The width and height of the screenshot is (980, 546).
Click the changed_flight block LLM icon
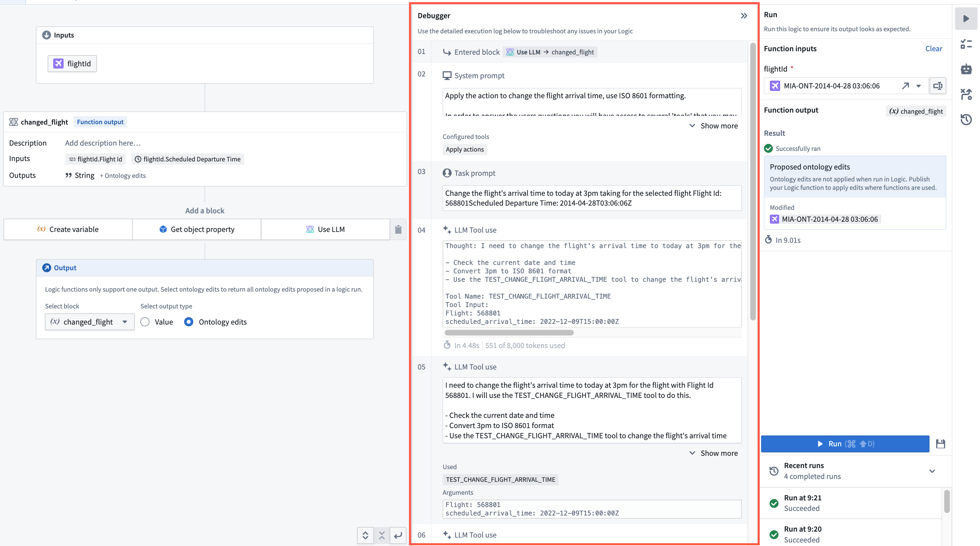click(13, 122)
